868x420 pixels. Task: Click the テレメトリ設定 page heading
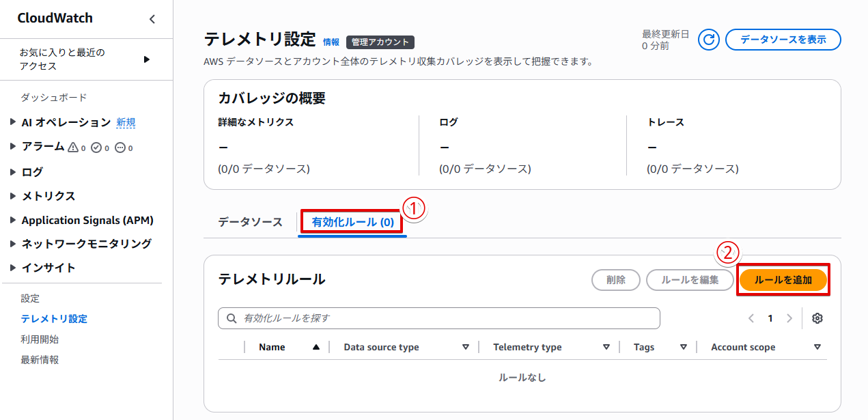click(x=260, y=39)
